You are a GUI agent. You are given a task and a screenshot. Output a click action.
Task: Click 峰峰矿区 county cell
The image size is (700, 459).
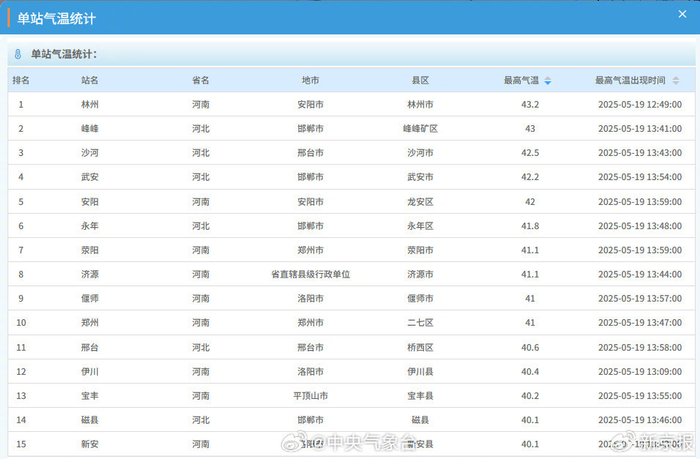click(421, 129)
